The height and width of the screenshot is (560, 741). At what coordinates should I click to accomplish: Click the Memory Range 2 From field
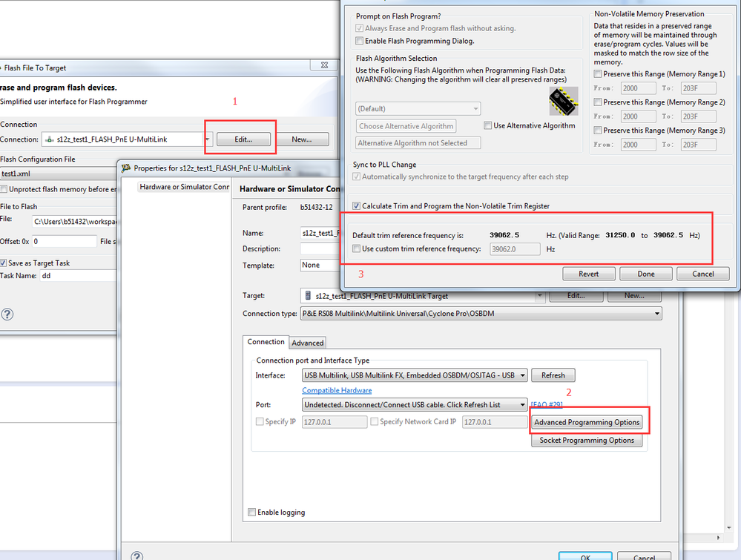point(638,116)
